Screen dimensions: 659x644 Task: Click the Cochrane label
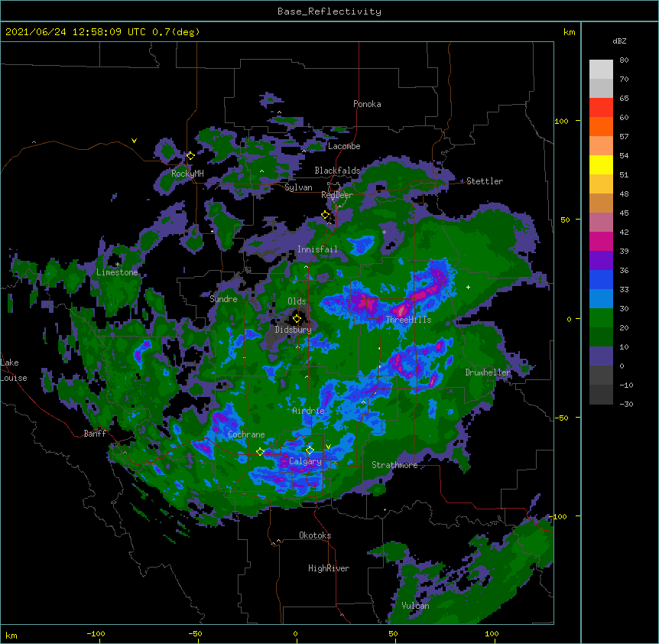tap(246, 434)
